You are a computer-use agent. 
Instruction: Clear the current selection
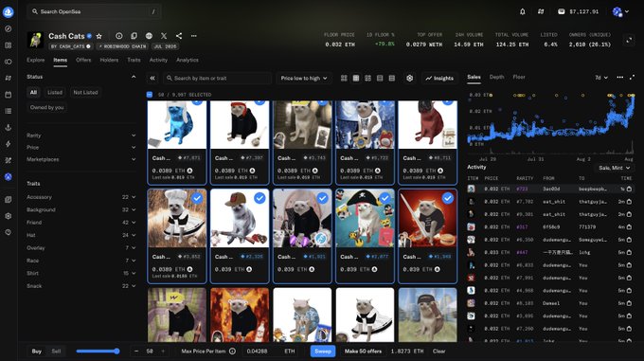tap(438, 352)
